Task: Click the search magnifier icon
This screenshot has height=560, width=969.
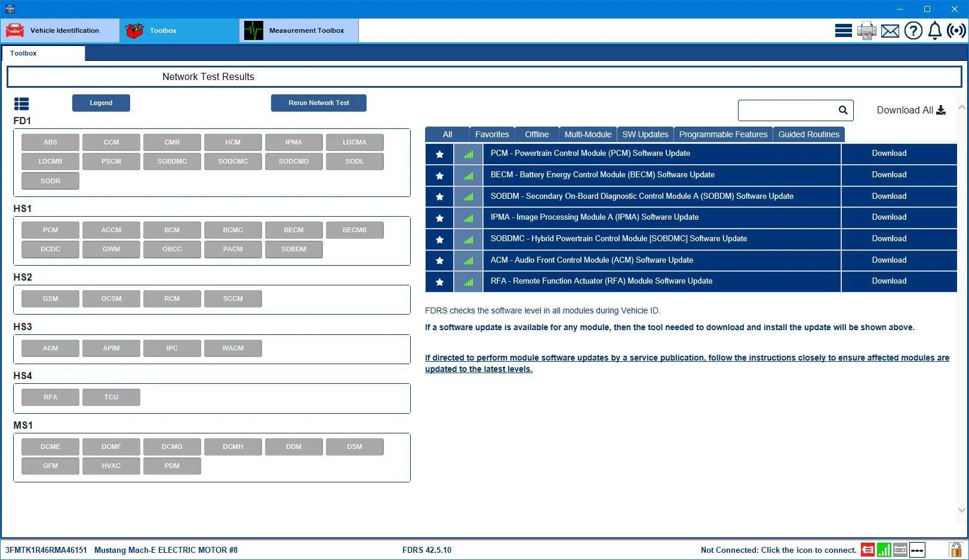Action: click(x=843, y=110)
